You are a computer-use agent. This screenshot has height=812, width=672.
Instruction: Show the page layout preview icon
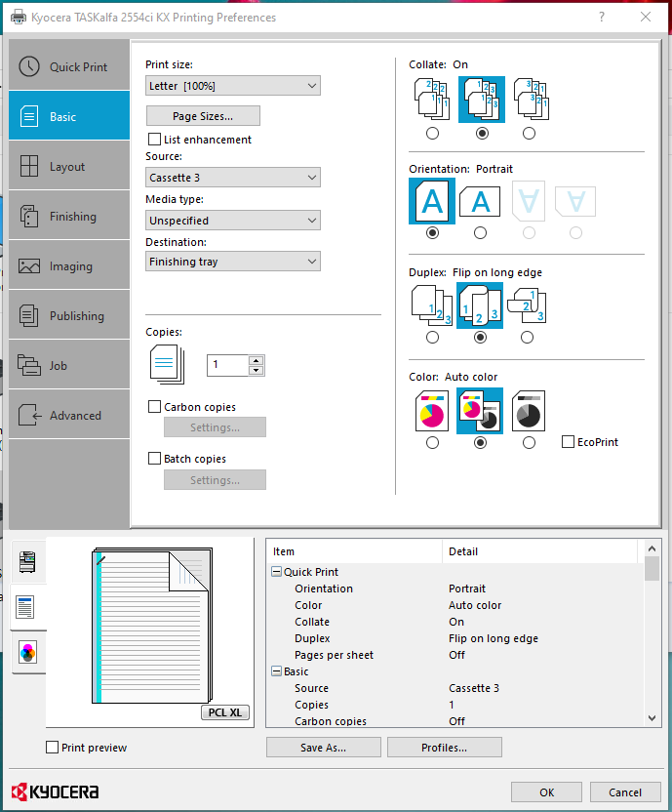click(25, 607)
